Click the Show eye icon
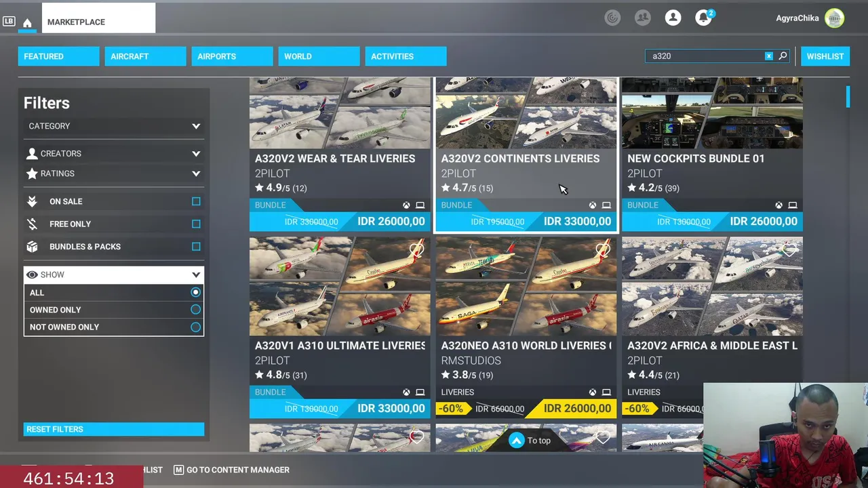The width and height of the screenshot is (868, 488). (32, 274)
